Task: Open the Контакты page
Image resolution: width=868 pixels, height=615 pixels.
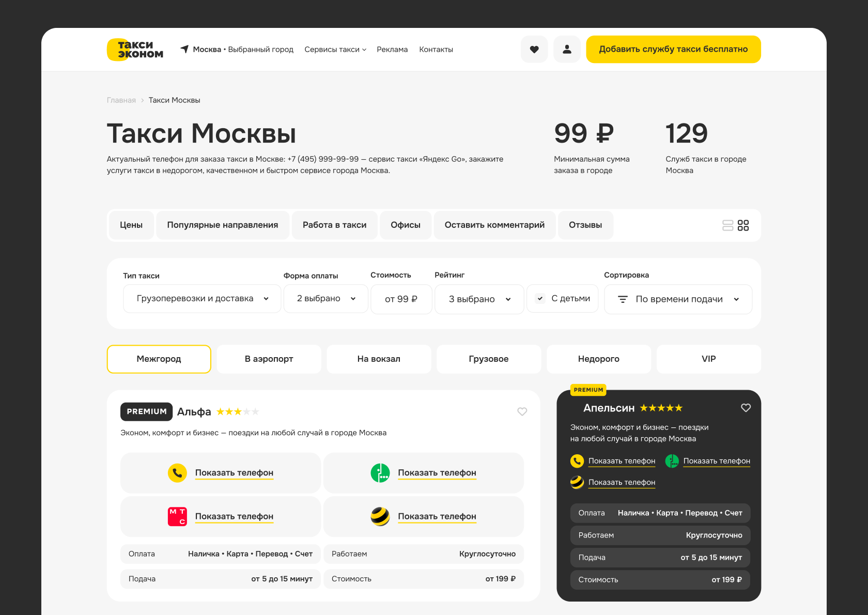Action: tap(436, 50)
